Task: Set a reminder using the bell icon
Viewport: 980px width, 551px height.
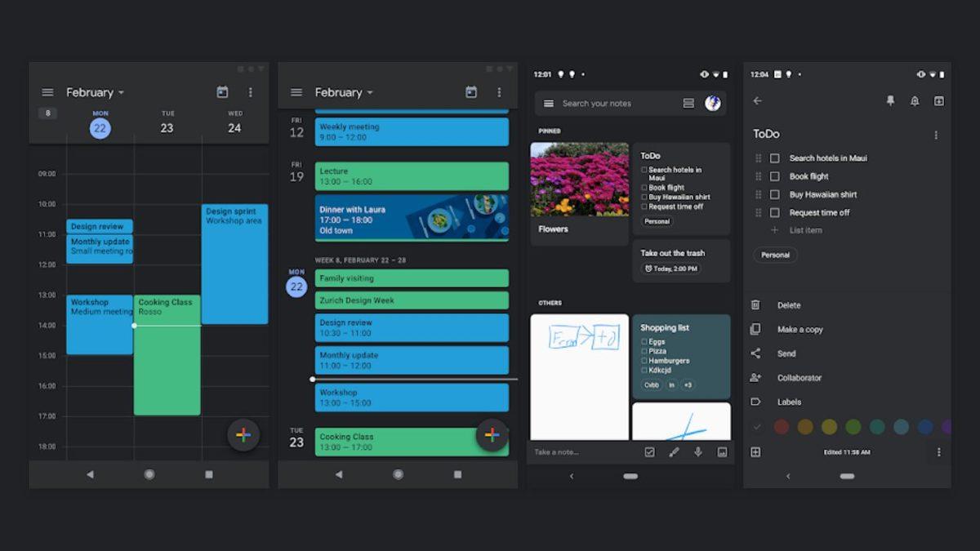Action: [915, 101]
